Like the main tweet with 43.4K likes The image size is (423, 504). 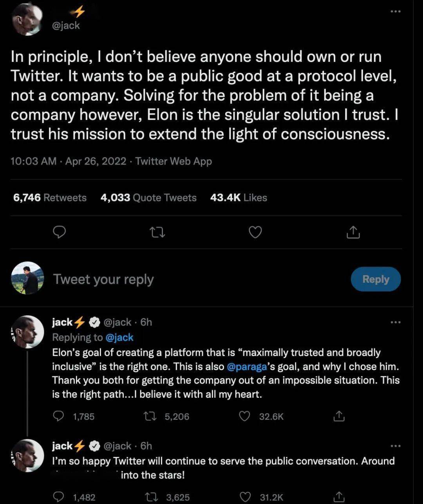coord(255,233)
